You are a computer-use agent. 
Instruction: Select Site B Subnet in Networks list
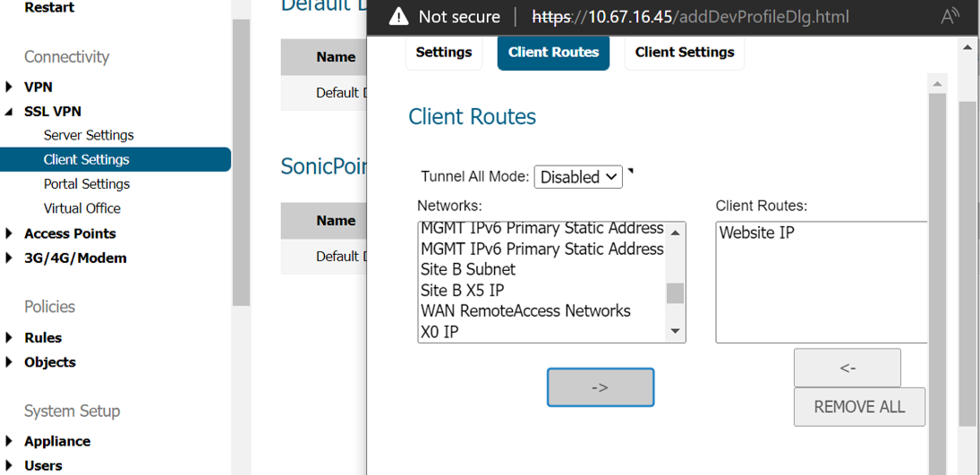click(468, 269)
